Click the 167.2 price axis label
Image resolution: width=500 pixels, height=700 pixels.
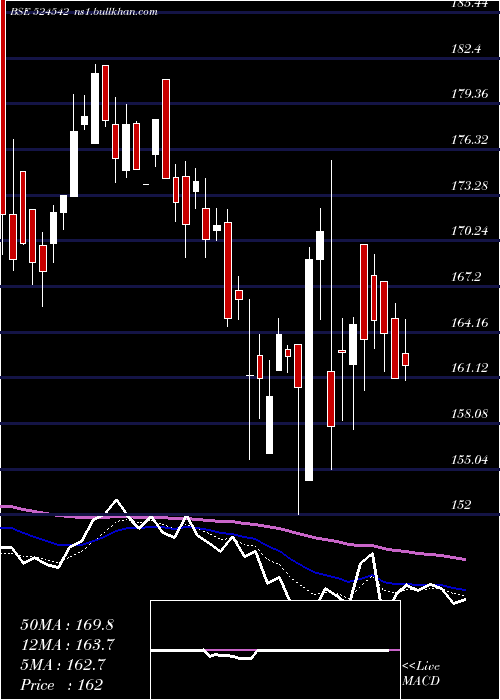click(x=467, y=277)
